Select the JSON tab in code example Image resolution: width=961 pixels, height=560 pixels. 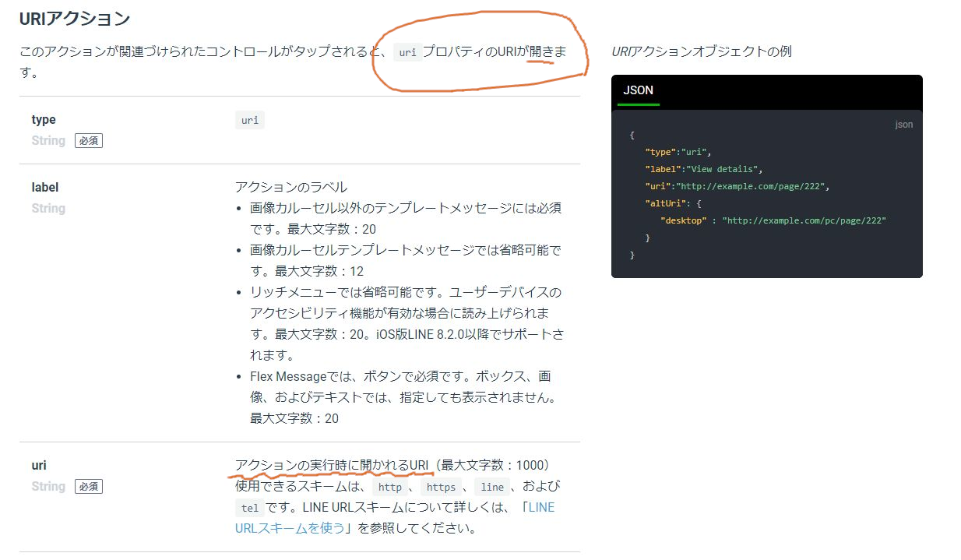638,90
